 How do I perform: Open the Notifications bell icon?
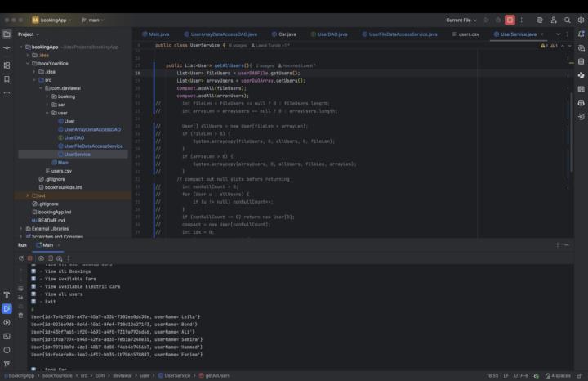click(581, 34)
